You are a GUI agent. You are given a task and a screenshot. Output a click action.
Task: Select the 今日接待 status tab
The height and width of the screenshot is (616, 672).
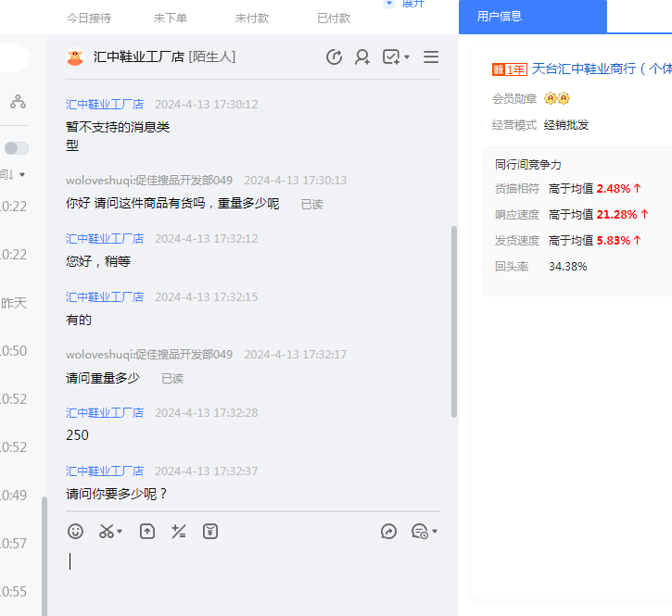[x=89, y=18]
